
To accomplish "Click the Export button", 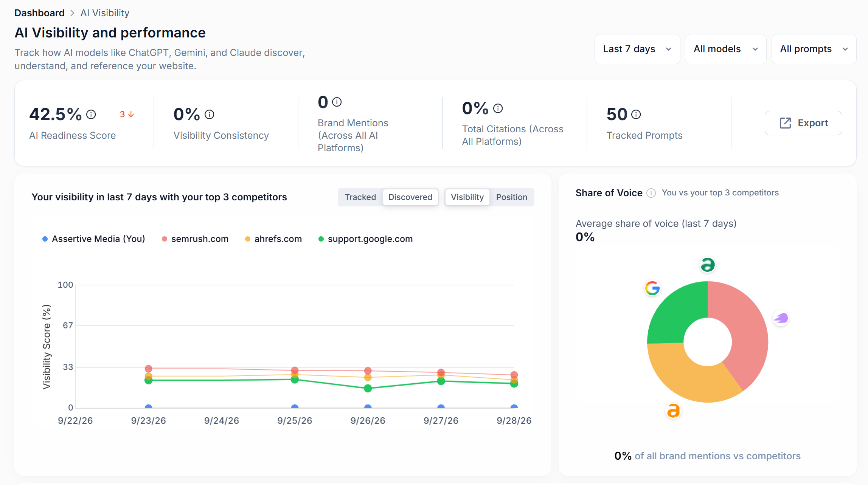I will tap(803, 123).
